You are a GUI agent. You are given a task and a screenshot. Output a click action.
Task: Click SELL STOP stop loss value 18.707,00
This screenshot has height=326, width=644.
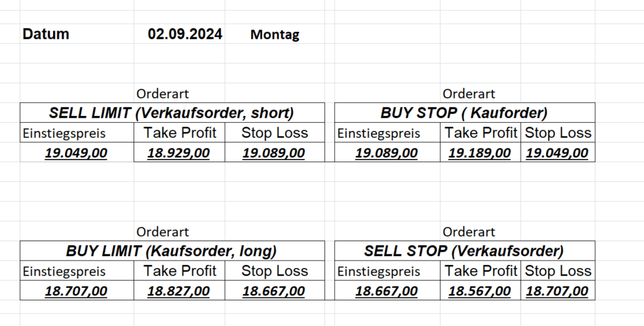pos(557,290)
